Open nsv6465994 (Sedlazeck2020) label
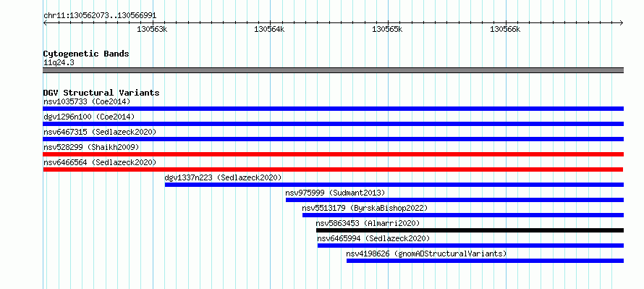The image size is (644, 289). pos(373,238)
